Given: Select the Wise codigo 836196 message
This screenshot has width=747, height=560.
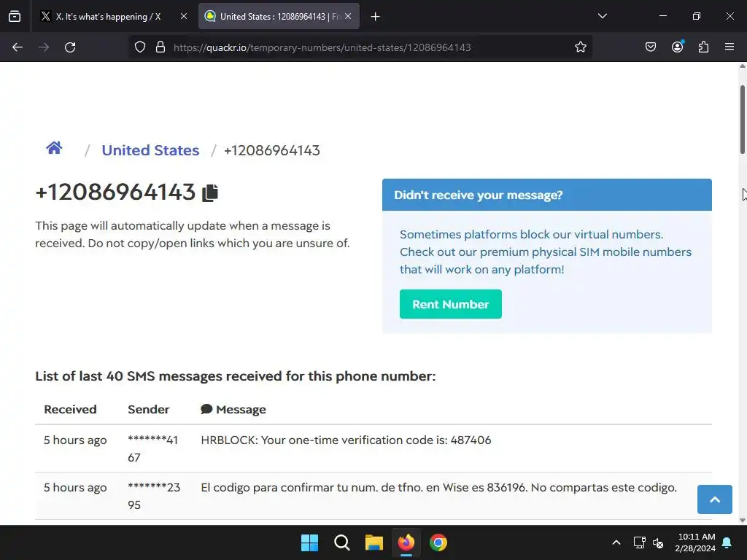Looking at the screenshot, I should tap(438, 488).
